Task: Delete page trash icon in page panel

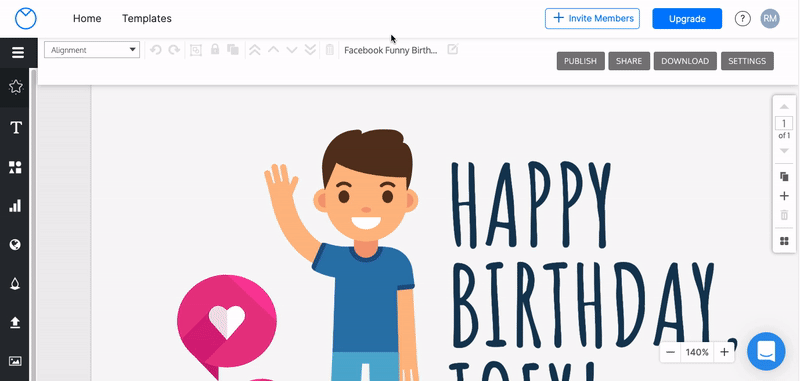Action: (x=784, y=215)
